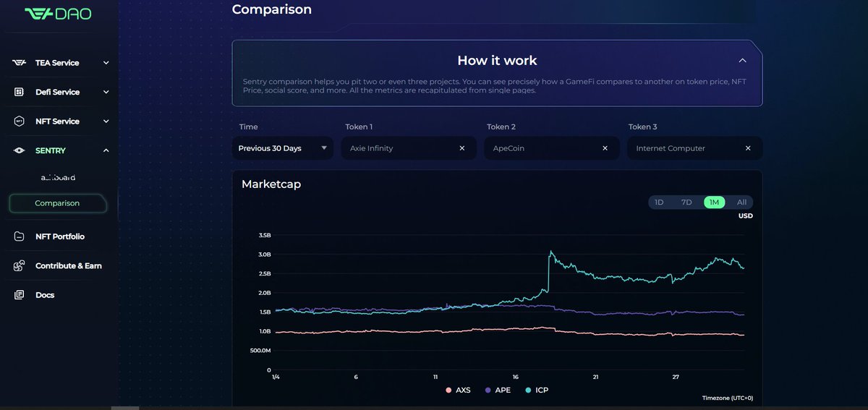Click the NFT Portfolio folder icon
The image size is (868, 410).
[19, 236]
